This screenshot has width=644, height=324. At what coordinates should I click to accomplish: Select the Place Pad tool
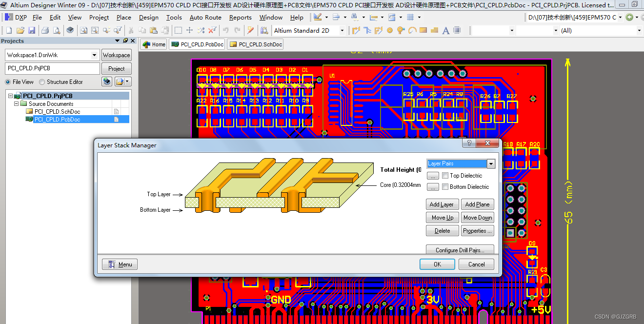390,30
